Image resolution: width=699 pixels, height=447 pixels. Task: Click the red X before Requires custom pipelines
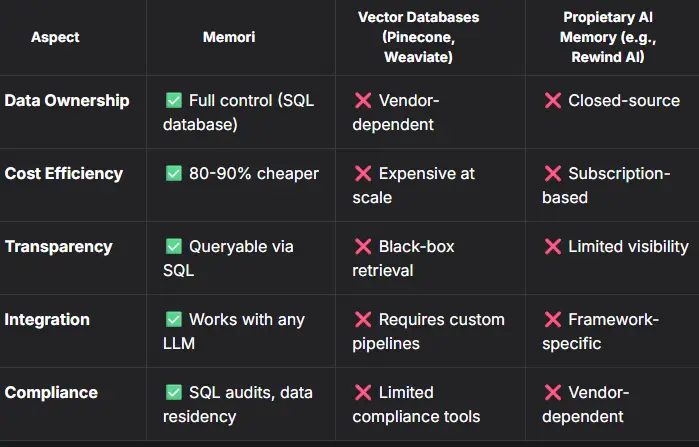[363, 320]
